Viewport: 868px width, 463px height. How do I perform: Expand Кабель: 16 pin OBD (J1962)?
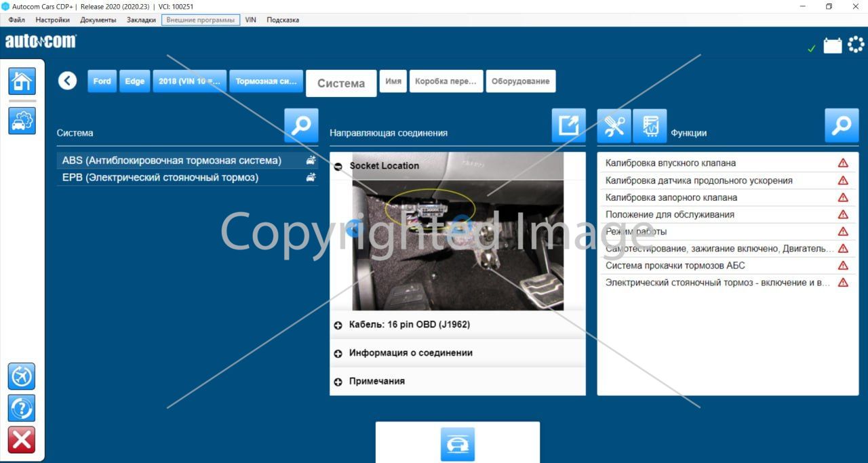pos(458,325)
